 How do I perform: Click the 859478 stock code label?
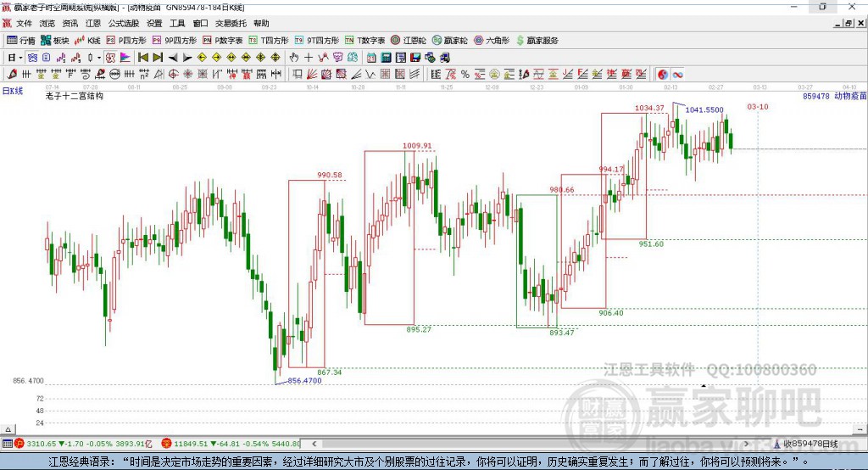(x=816, y=96)
